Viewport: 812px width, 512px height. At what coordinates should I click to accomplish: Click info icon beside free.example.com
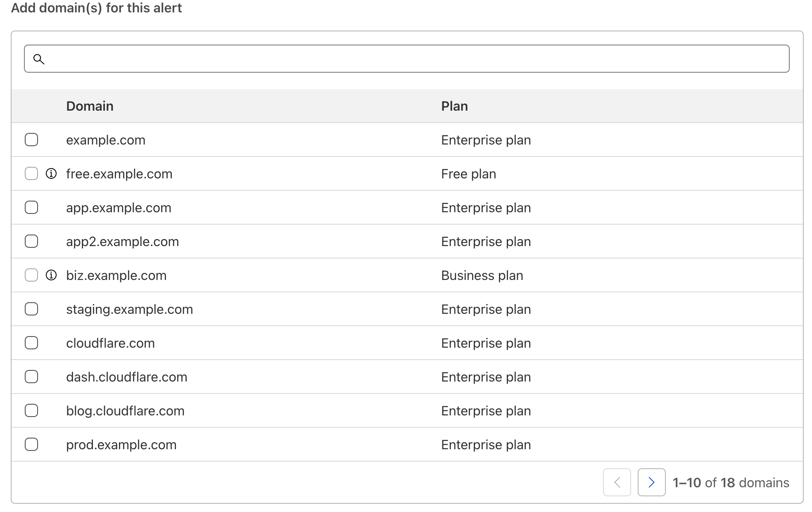pyautogui.click(x=51, y=173)
